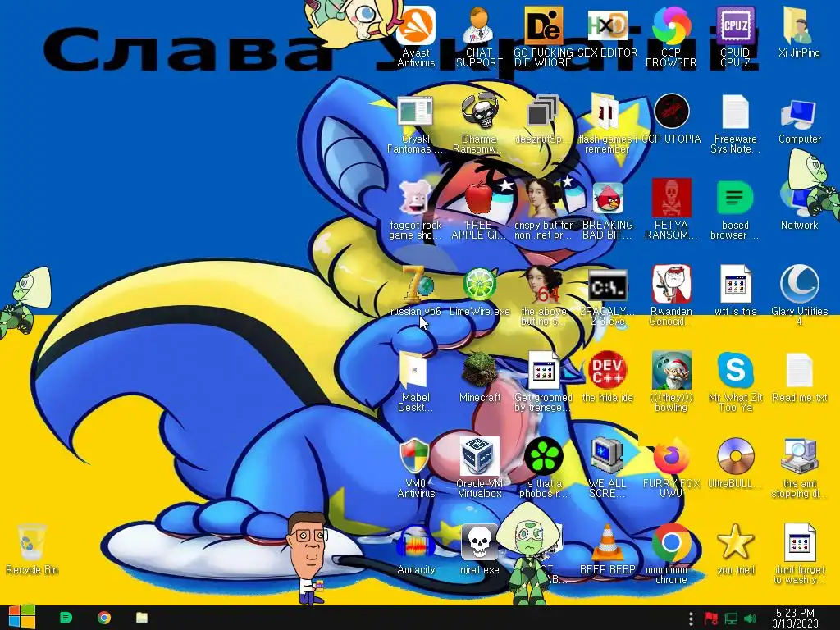This screenshot has width=840, height=630.
Task: Open the FURRY FOX UWU Firefox icon
Action: pos(671,468)
